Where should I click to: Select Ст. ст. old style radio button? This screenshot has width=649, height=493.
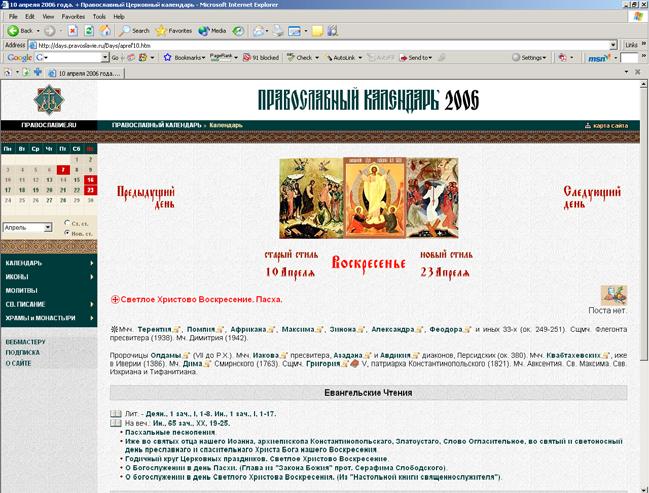click(67, 223)
